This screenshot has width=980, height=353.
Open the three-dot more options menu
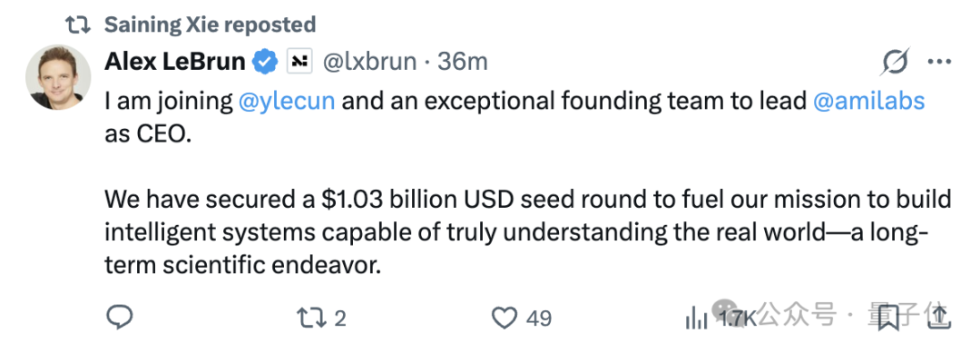tap(939, 62)
